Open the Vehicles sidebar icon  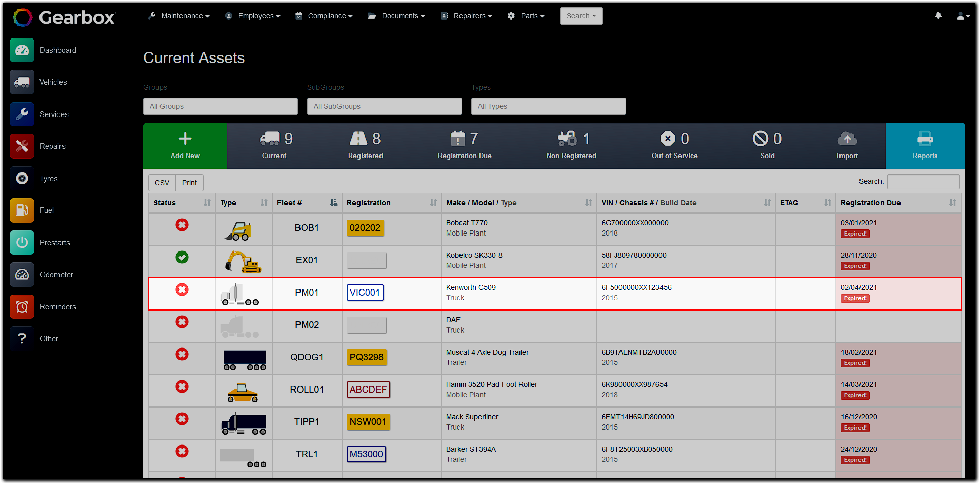pyautogui.click(x=22, y=82)
